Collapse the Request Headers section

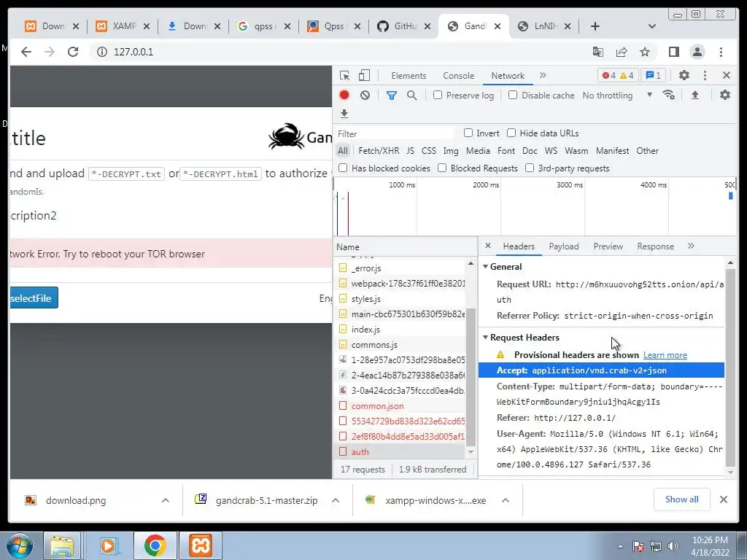pos(485,337)
